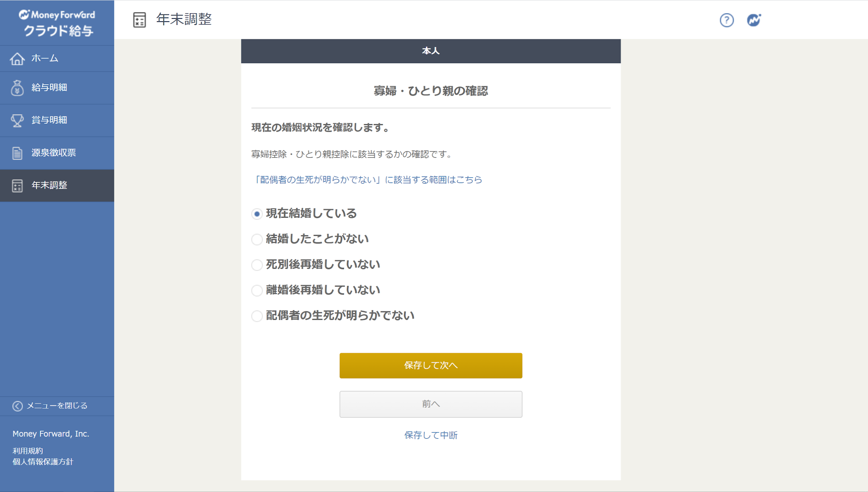This screenshot has width=868, height=492.
Task: Choose the 離婚後再婚していない radio option
Action: tap(257, 290)
